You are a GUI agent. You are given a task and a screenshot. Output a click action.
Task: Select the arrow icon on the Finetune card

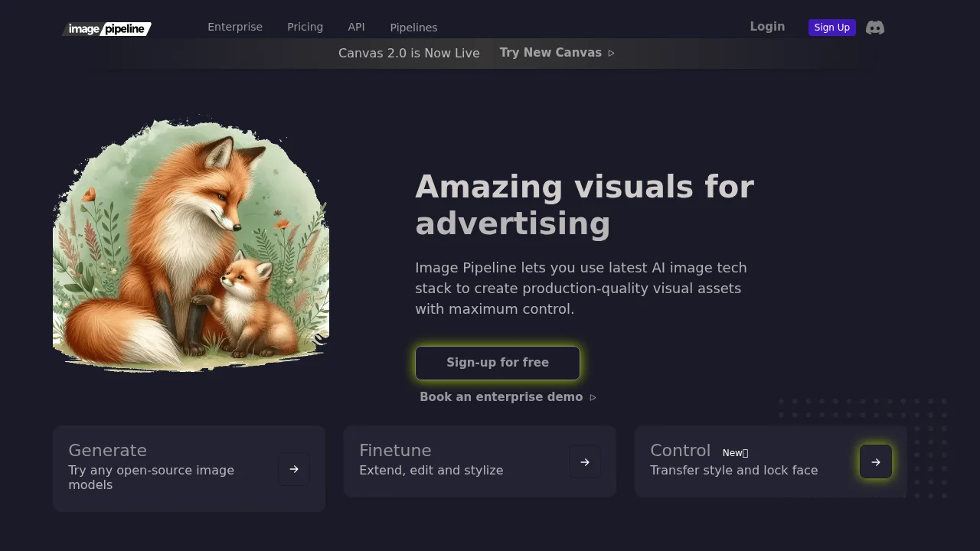pos(584,461)
